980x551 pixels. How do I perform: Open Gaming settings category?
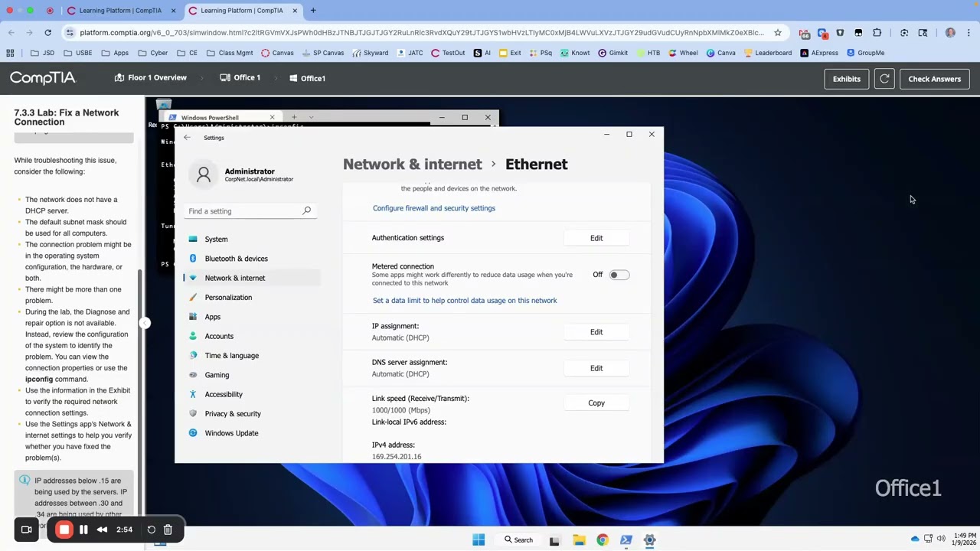click(217, 375)
